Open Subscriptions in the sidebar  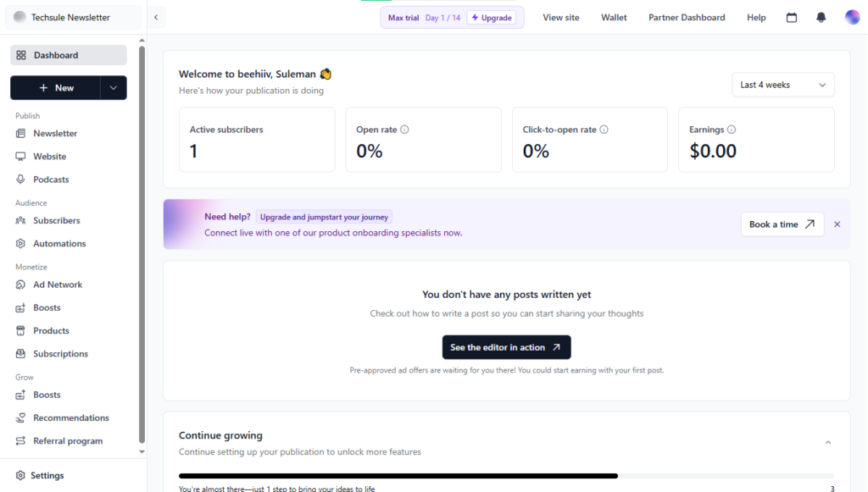click(60, 354)
